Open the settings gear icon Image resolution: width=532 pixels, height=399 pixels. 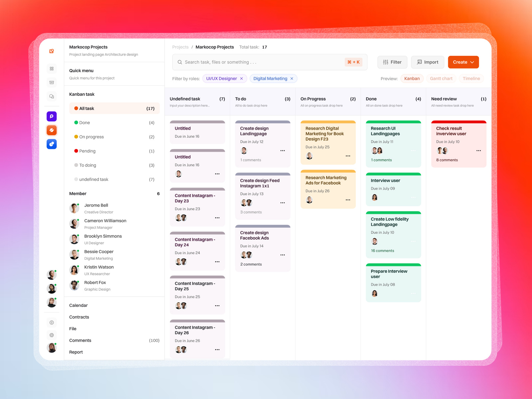tap(52, 335)
